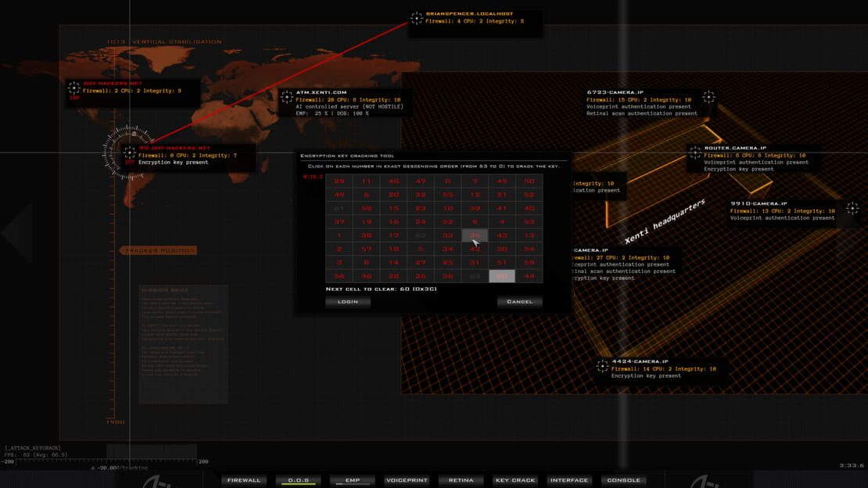The image size is (868, 488).
Task: Select grid cell numbered 13
Action: point(529,235)
